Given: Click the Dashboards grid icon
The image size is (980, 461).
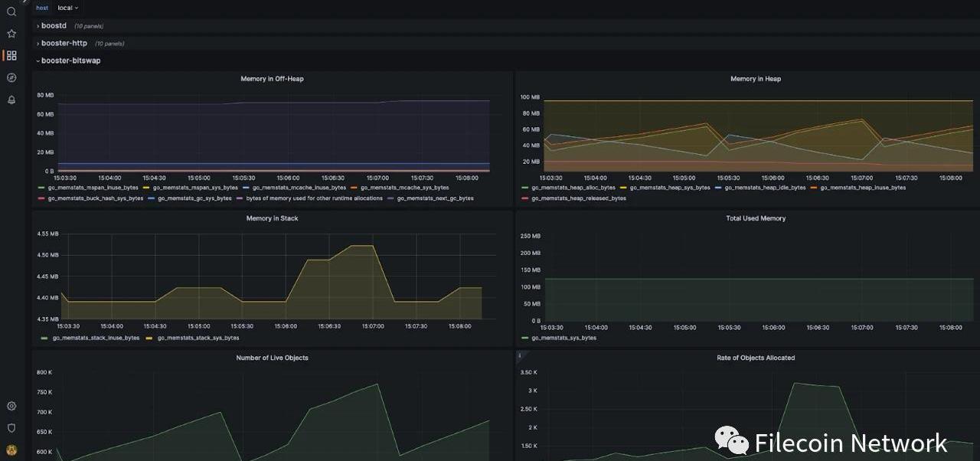Looking at the screenshot, I should (11, 56).
